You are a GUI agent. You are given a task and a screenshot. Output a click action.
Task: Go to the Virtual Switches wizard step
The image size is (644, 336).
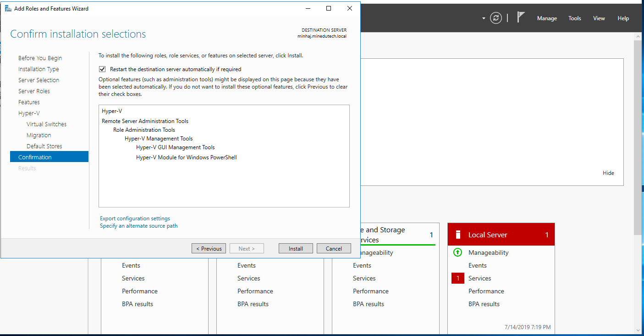46,124
